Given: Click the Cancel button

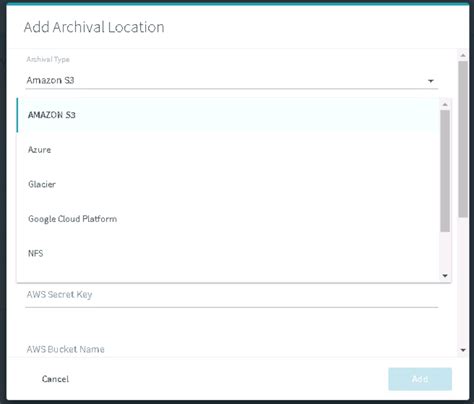Looking at the screenshot, I should click(55, 379).
